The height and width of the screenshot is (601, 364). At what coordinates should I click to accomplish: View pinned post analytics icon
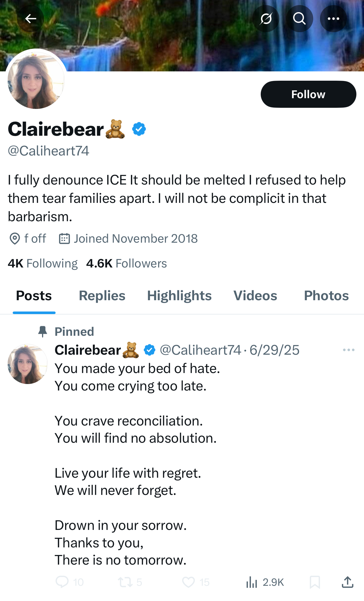(251, 582)
